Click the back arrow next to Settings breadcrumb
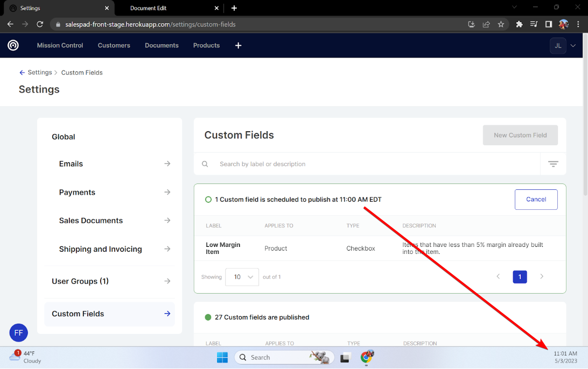Viewport: 588px width, 369px height. [x=22, y=73]
